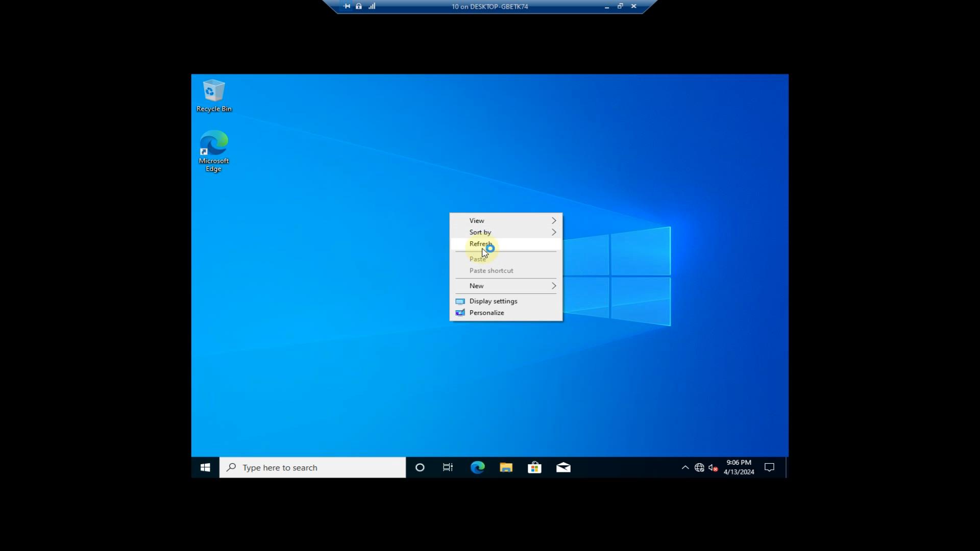This screenshot has height=551, width=980.
Task: Open the clock showing 9:06 PM
Action: point(739,467)
